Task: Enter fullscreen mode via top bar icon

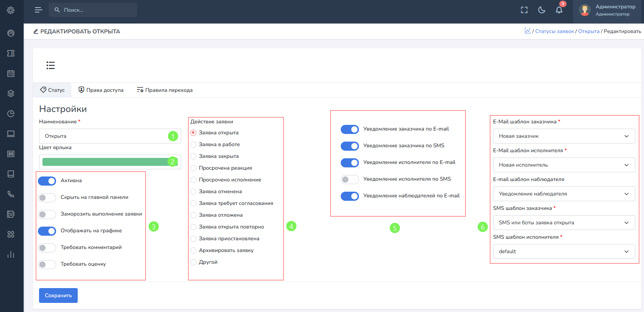Action: (x=524, y=10)
